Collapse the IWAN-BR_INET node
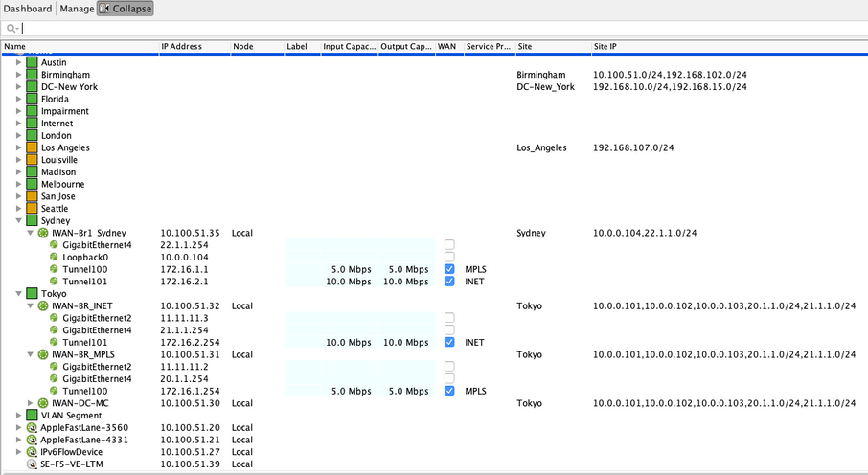Viewport: 868px width, 475px height. click(31, 306)
